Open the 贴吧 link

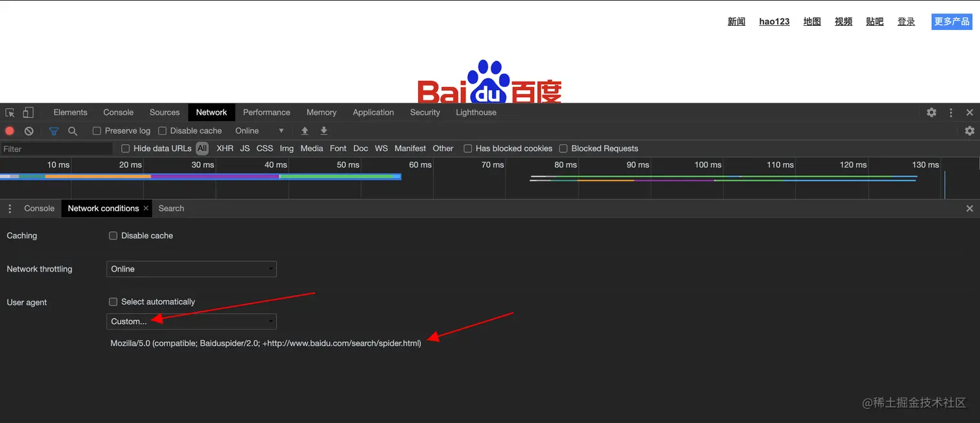875,21
